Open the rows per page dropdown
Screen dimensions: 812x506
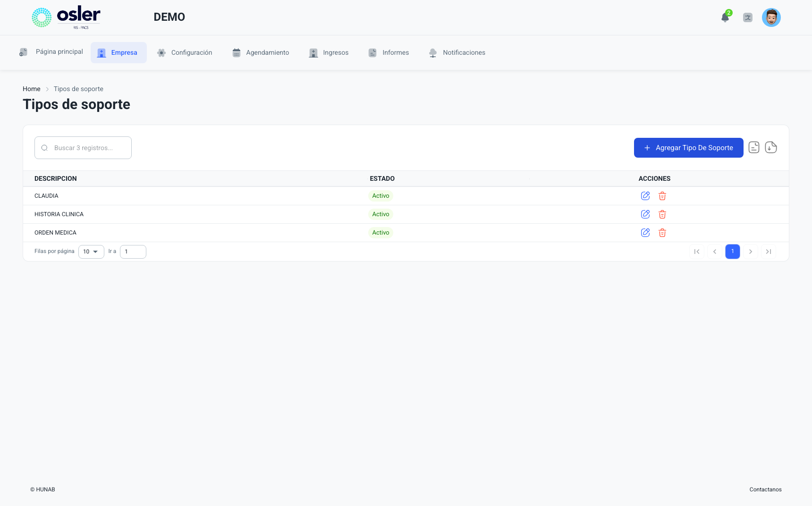tap(91, 252)
